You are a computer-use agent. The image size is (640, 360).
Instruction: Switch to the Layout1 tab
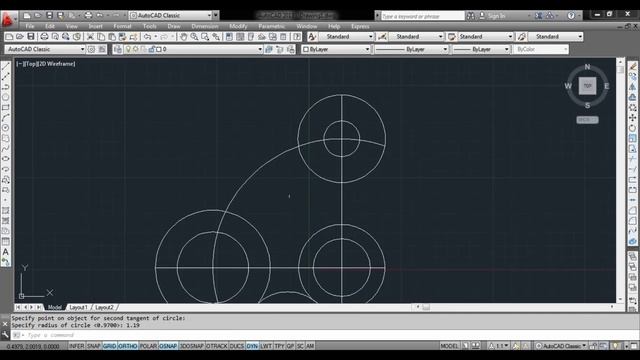point(78,307)
